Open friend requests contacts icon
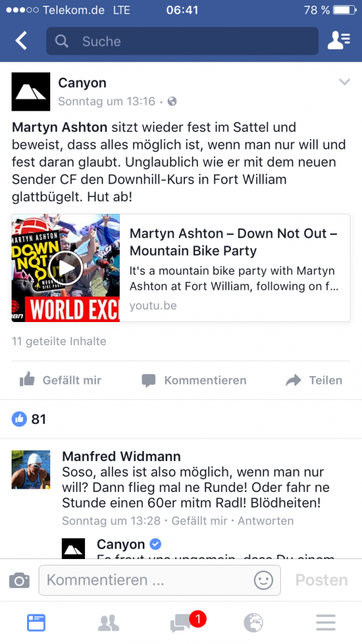This screenshot has height=644, width=362. point(339,41)
